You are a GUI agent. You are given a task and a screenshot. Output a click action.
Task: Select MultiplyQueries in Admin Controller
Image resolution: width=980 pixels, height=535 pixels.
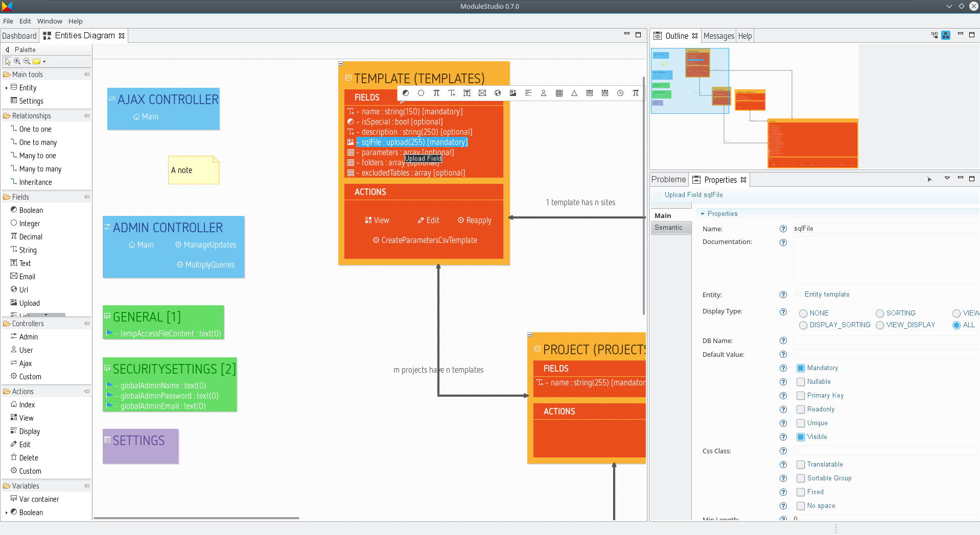click(206, 265)
